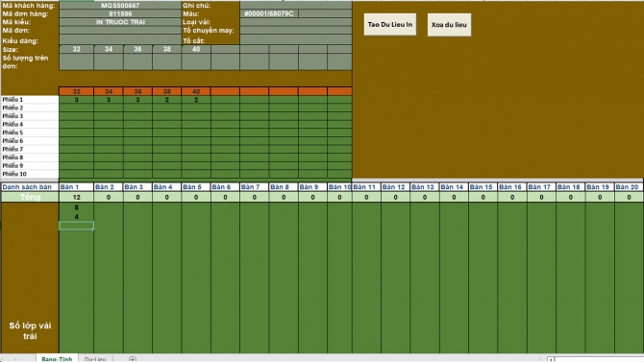Select the Mã đơn hàng cell 811596

pyautogui.click(x=120, y=13)
